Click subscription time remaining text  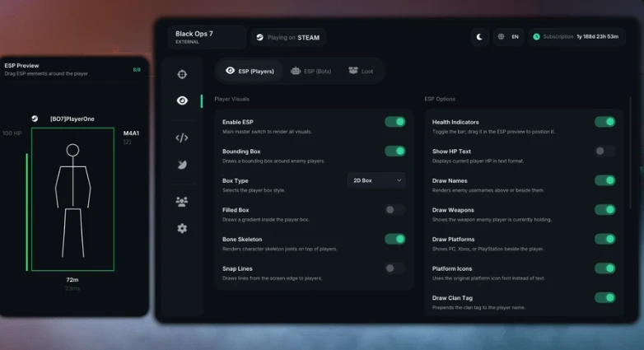tap(597, 36)
